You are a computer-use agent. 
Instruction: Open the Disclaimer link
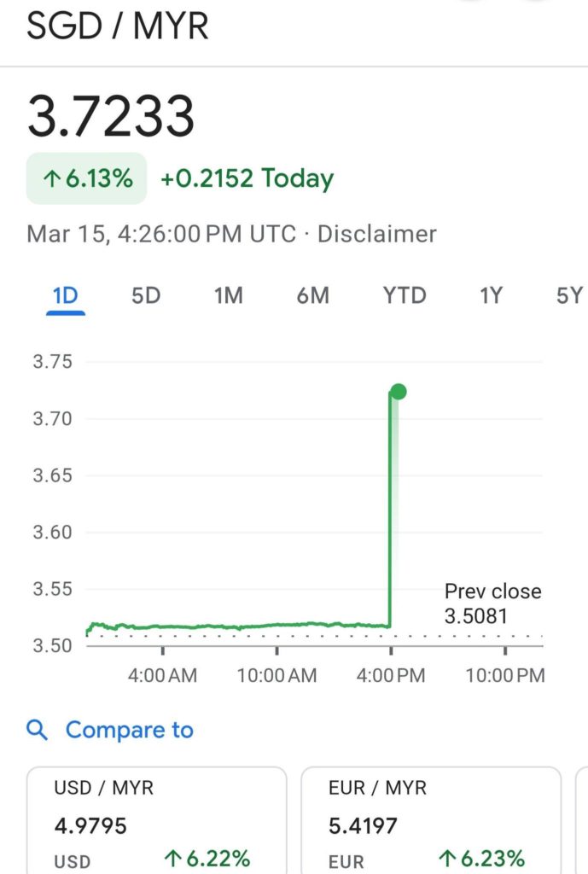[x=376, y=234]
